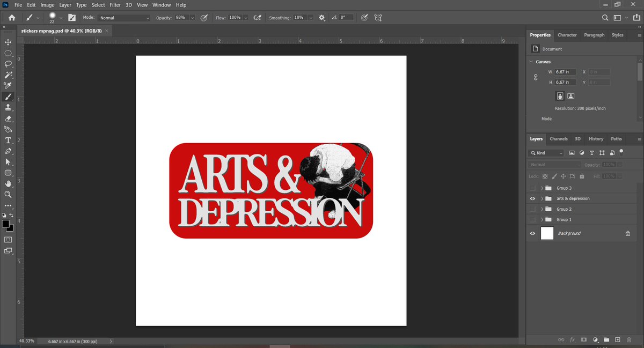
Task: Select the Pen tool
Action: tap(8, 151)
